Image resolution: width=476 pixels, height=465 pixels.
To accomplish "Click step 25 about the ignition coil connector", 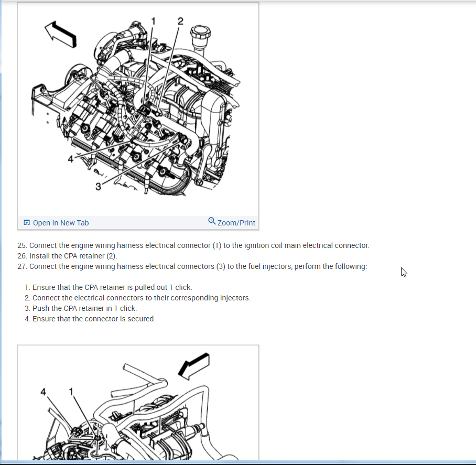I will coord(193,245).
